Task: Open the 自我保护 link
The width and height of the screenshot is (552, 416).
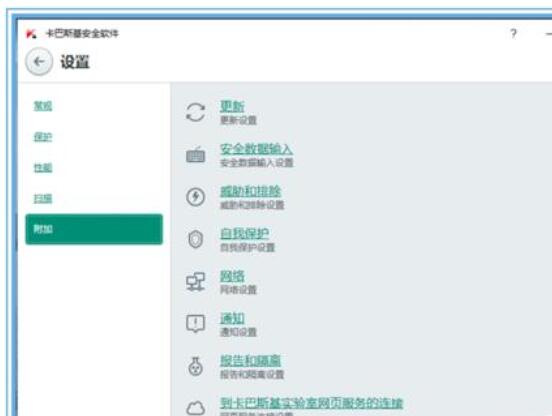Action: 244,233
